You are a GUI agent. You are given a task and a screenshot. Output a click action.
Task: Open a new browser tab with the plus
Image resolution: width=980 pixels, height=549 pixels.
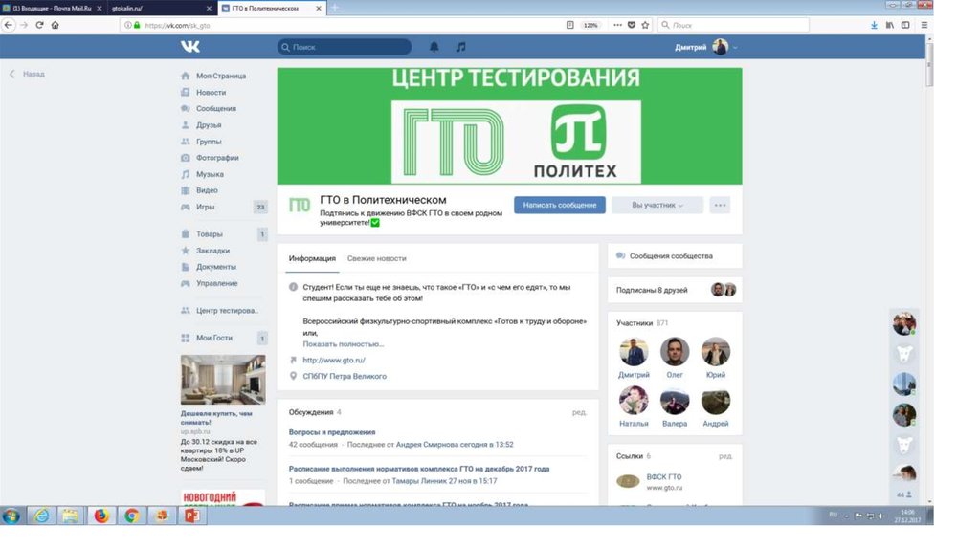tap(335, 8)
